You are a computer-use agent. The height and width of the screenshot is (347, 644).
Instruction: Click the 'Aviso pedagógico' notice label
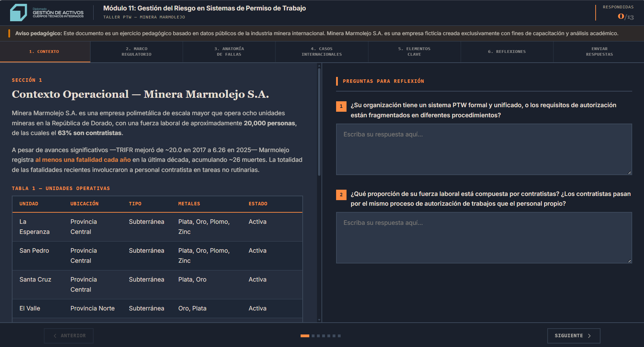(39, 33)
